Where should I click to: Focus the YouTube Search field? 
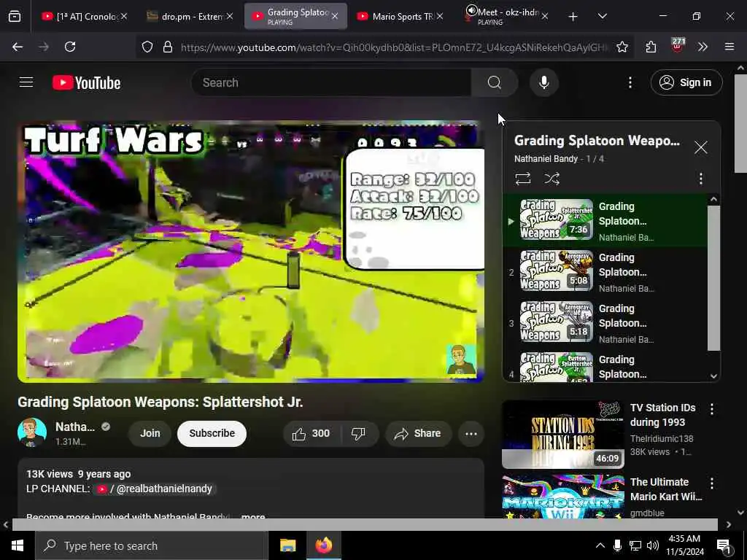(x=332, y=82)
